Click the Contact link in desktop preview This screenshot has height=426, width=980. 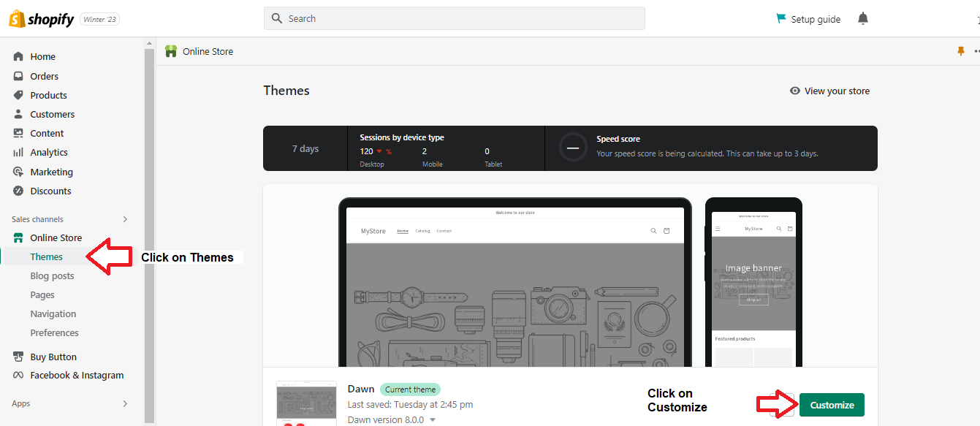444,231
